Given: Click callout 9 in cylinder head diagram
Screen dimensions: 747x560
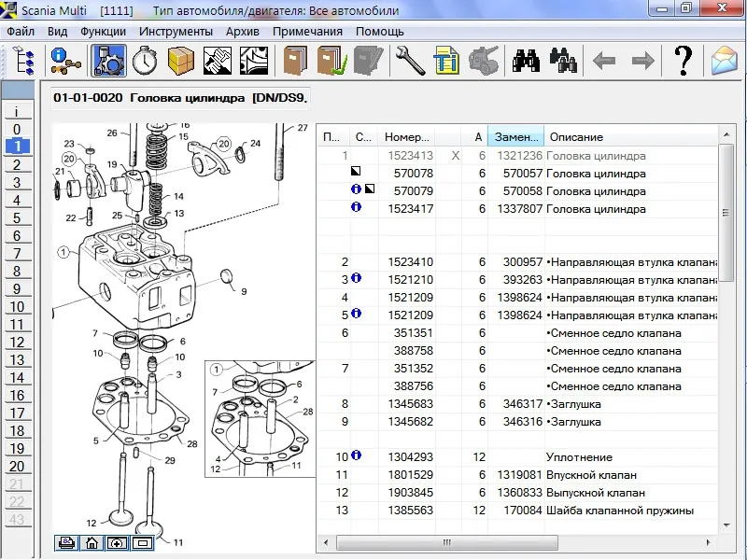Looking at the screenshot, I should click(244, 291).
